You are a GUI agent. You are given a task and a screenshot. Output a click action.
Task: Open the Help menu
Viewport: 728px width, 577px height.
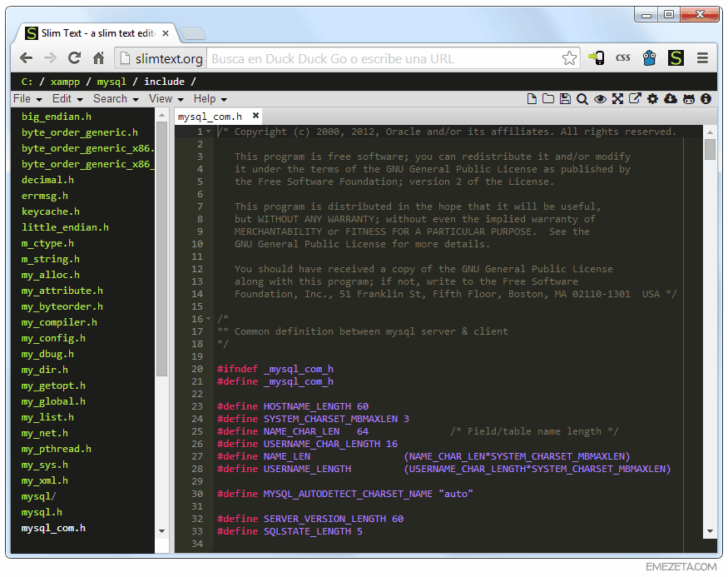tap(210, 99)
